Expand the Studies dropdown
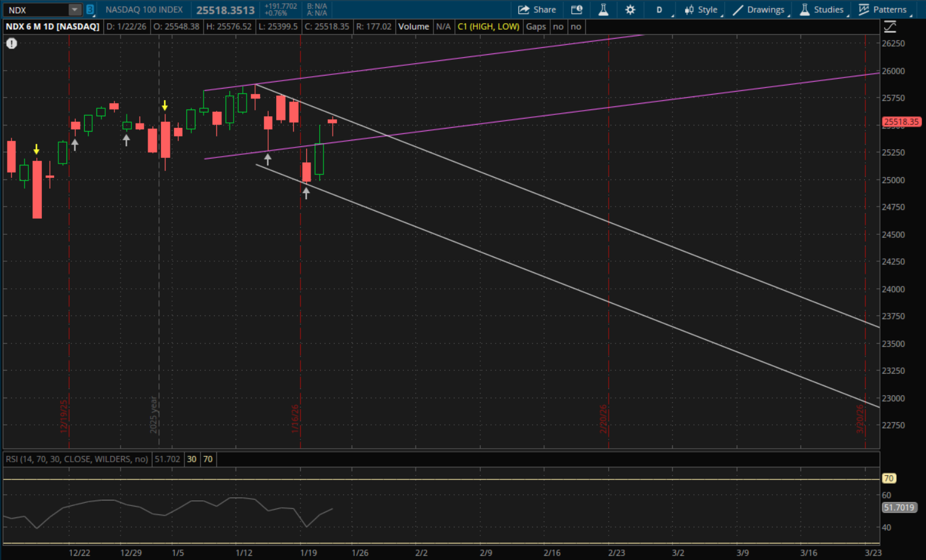Screen dimensions: 926x560 (821, 10)
